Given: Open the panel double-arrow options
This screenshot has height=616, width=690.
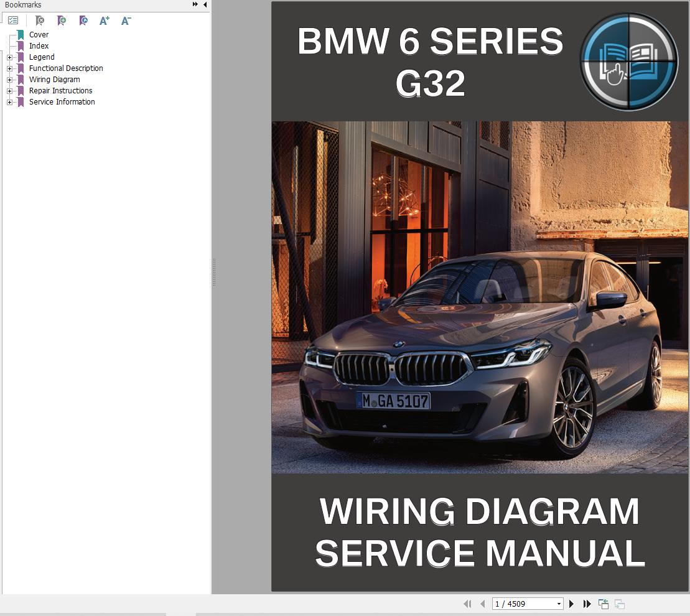Looking at the screenshot, I should 194,4.
